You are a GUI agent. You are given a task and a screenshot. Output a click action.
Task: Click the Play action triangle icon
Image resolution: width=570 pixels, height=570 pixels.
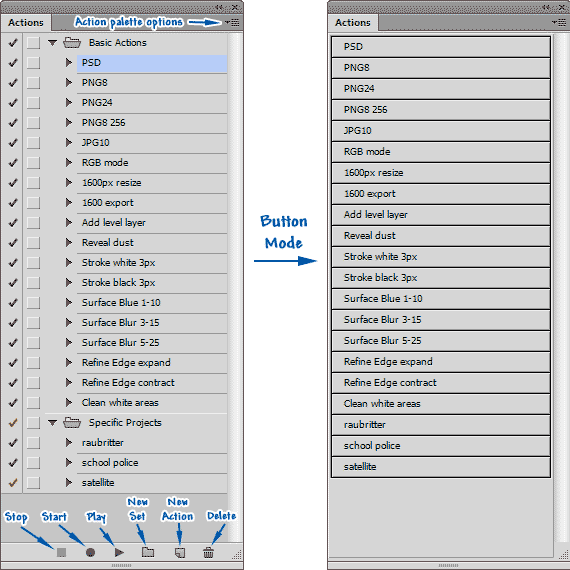pyautogui.click(x=119, y=553)
